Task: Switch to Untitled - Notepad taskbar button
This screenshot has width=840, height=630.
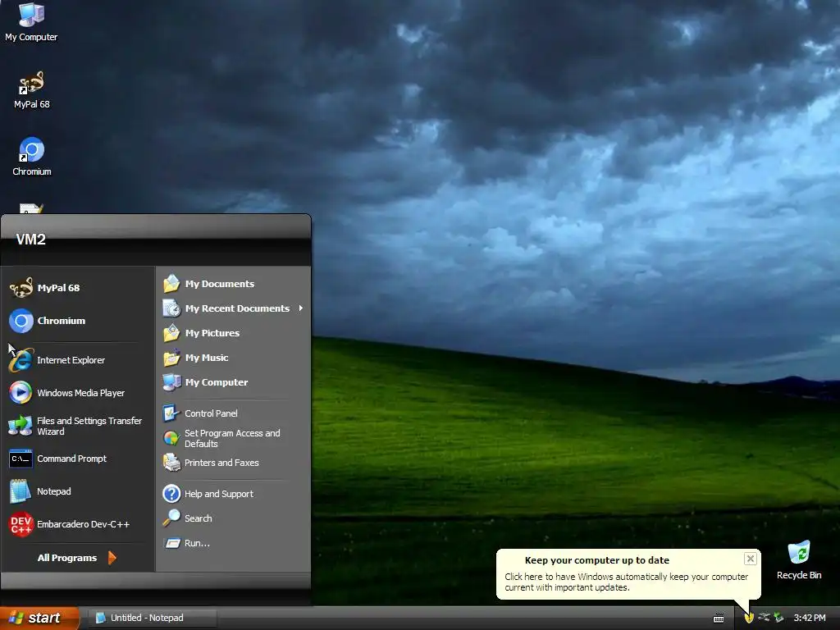Action: [x=152, y=618]
